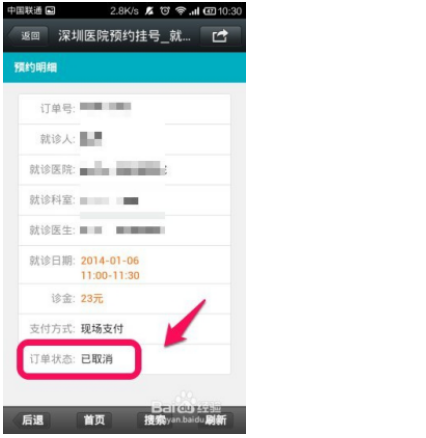The image size is (426, 438).
Task: Tap the 支付方式 现场支付 row
Action: (x=124, y=329)
